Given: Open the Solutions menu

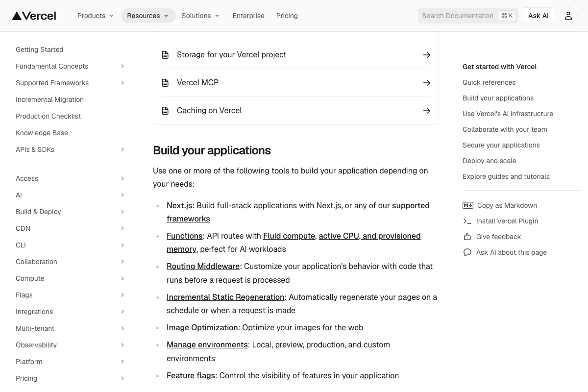Looking at the screenshot, I should 200,16.
